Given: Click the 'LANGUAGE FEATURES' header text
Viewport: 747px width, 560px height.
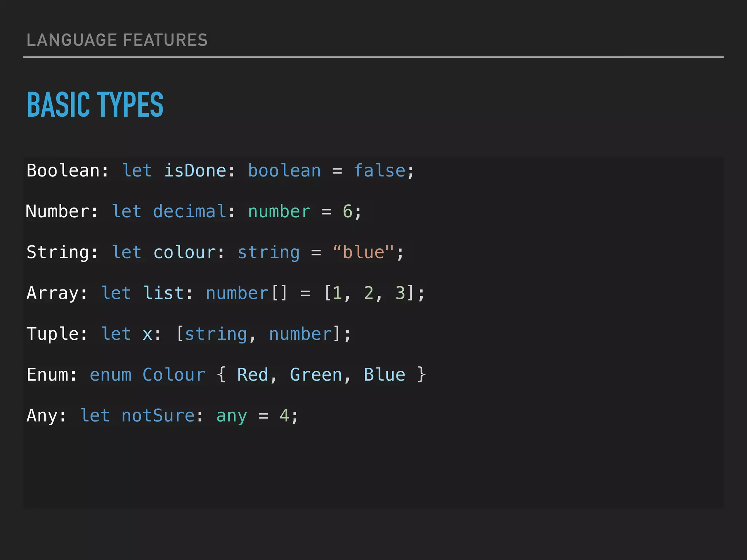Looking at the screenshot, I should point(117,40).
